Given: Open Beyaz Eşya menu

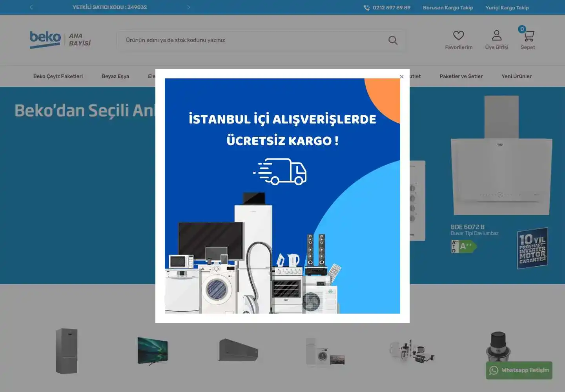Looking at the screenshot, I should coord(115,76).
